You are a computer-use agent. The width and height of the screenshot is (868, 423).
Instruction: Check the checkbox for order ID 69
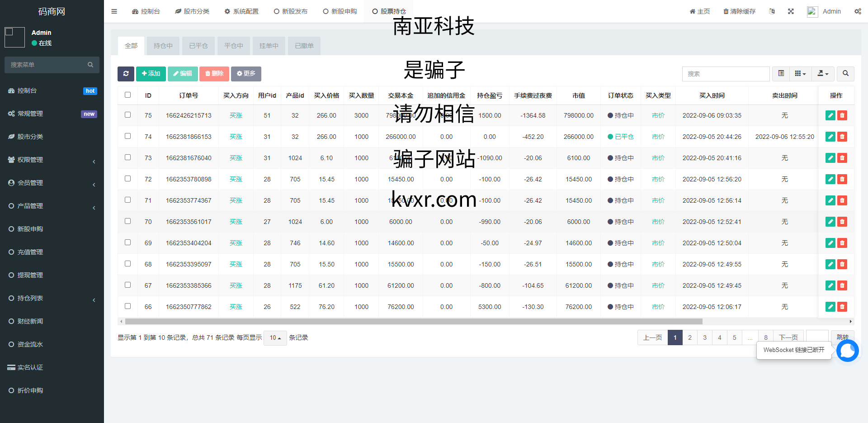(127, 242)
